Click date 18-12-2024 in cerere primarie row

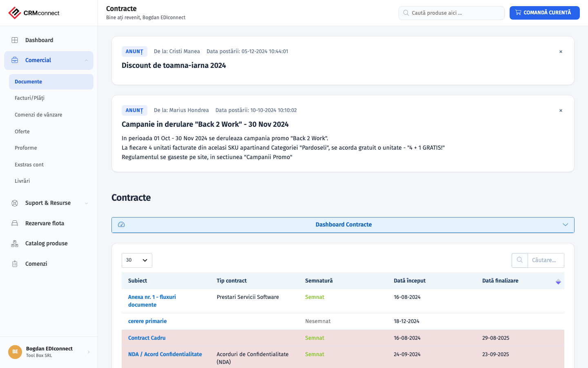(x=406, y=321)
